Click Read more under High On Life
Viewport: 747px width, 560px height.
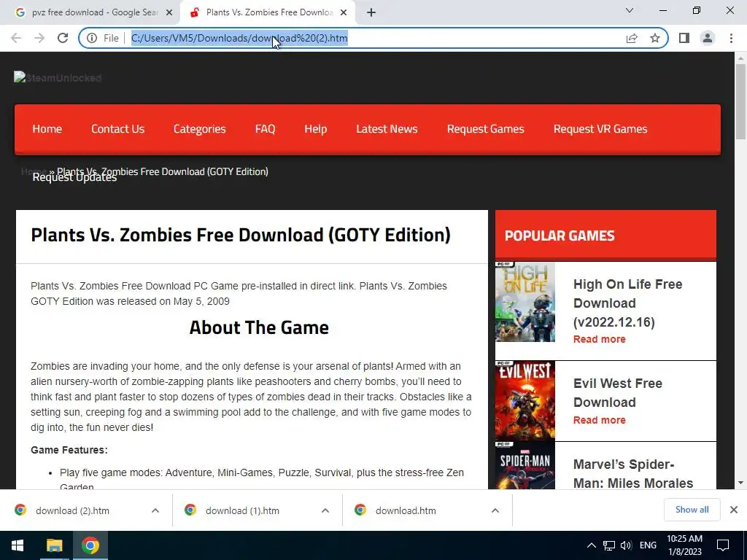[x=600, y=339]
